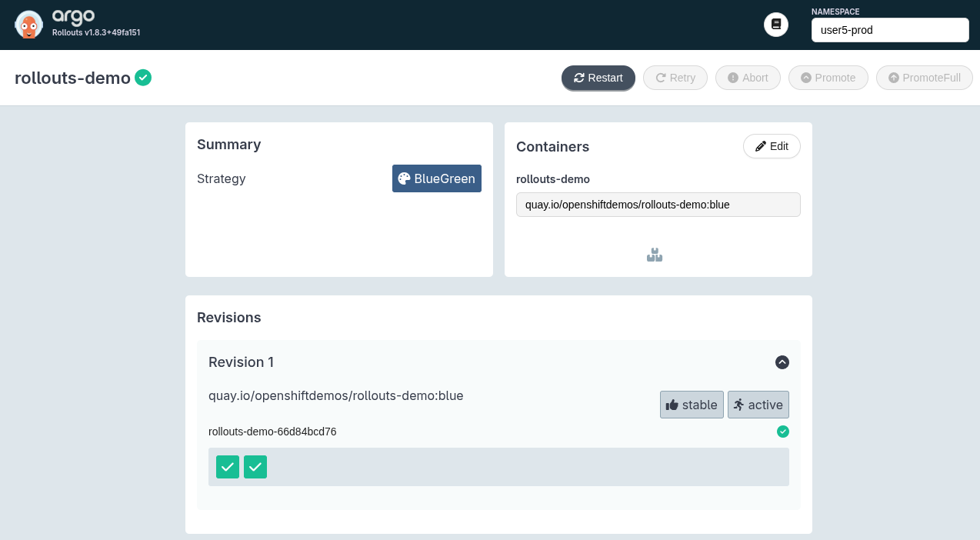Viewport: 980px width, 540px height.
Task: Click the rollouts-demo container image field
Action: click(658, 205)
